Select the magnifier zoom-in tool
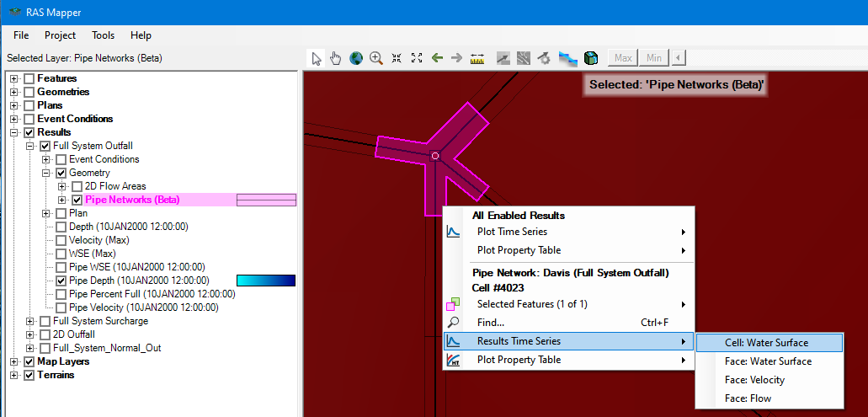Viewport: 868px width, 417px height. (376, 58)
